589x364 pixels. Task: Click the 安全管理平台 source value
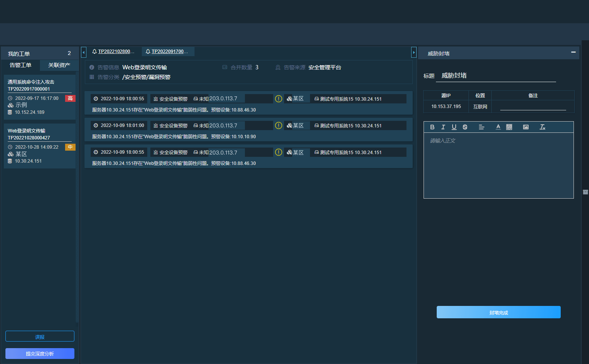[325, 67]
